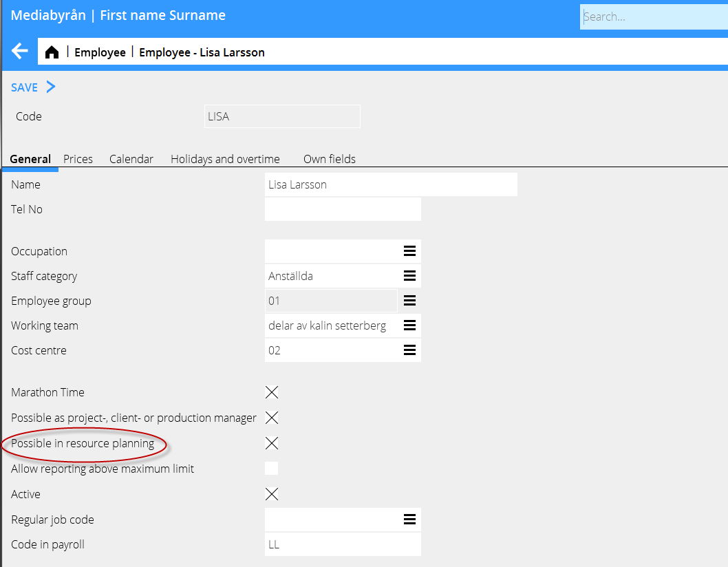Open the Regular job code list icon

point(409,520)
